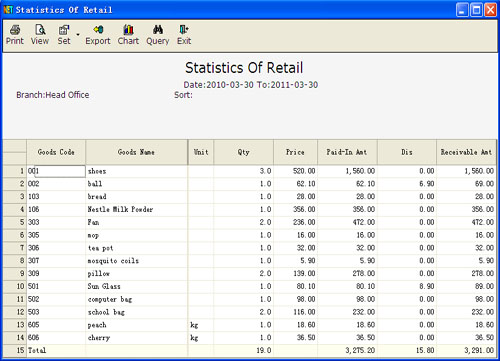Click the Qty column header
Viewport: 500px width, 361px height.
pyautogui.click(x=244, y=152)
